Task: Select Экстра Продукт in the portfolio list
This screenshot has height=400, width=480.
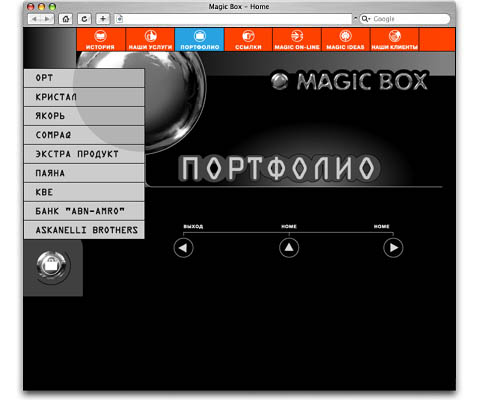Action: [84, 154]
